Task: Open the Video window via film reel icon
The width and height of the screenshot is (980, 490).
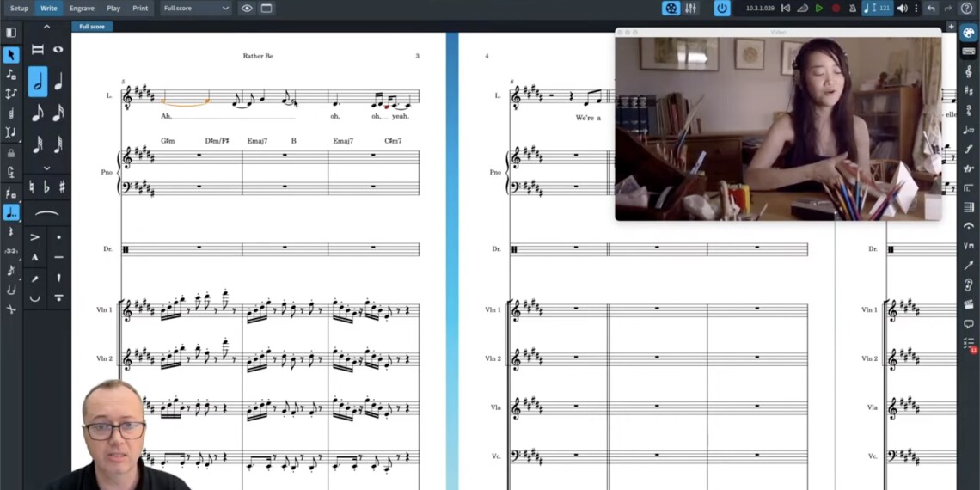Action: click(670, 9)
